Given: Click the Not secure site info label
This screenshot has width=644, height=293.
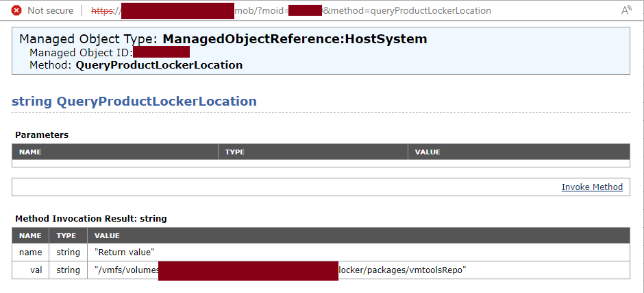Looking at the screenshot, I should (x=50, y=11).
